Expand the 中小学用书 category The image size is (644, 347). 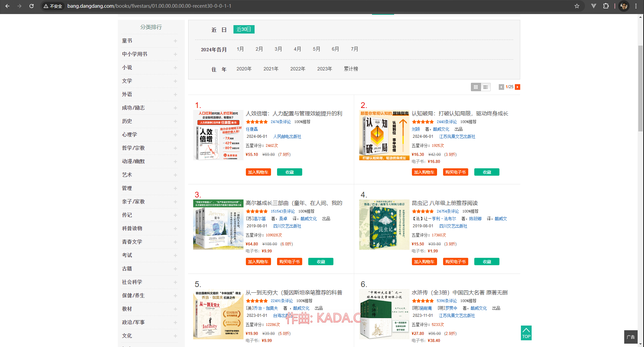175,54
